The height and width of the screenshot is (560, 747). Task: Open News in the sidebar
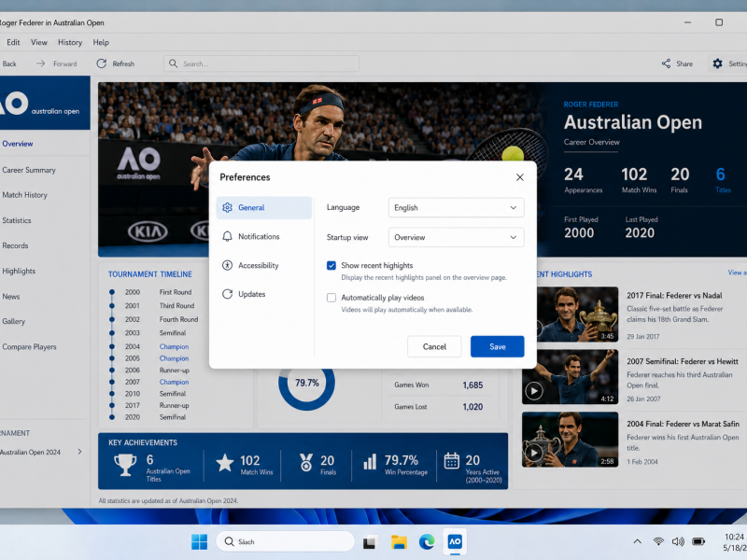[x=10, y=296]
